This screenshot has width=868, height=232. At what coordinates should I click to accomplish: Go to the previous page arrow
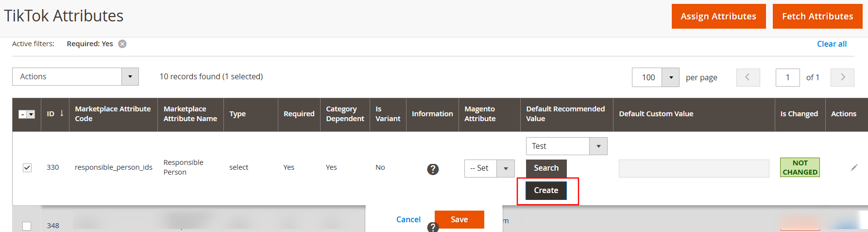click(x=748, y=77)
